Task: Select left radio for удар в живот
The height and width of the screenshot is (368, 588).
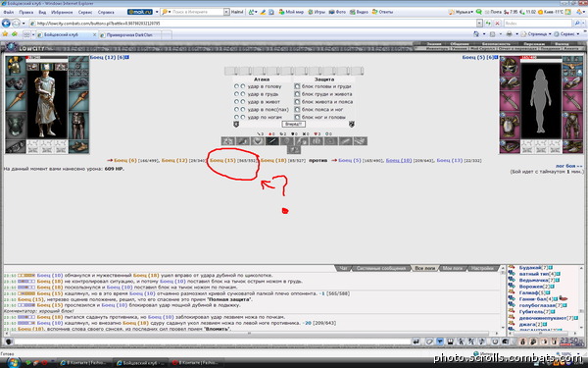Action: [x=236, y=102]
